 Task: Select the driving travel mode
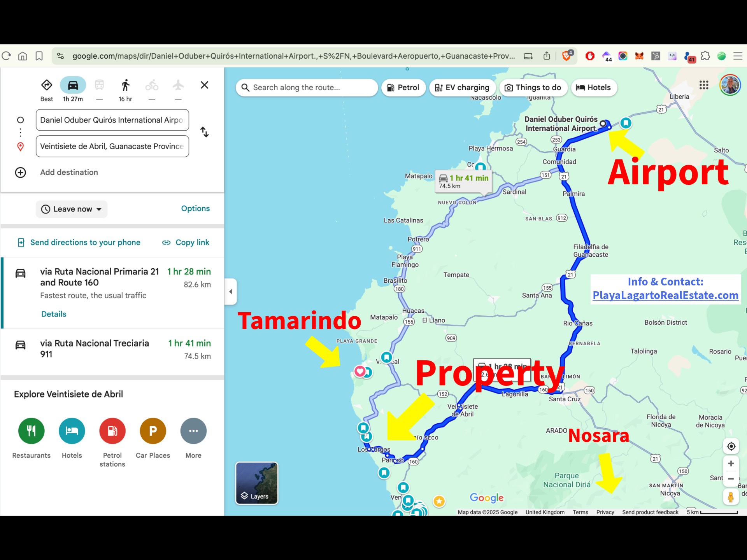(73, 85)
